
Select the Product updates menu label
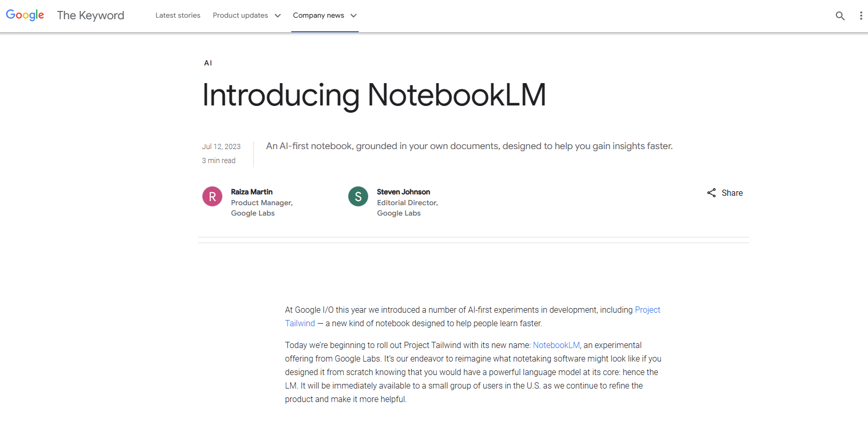tap(240, 16)
